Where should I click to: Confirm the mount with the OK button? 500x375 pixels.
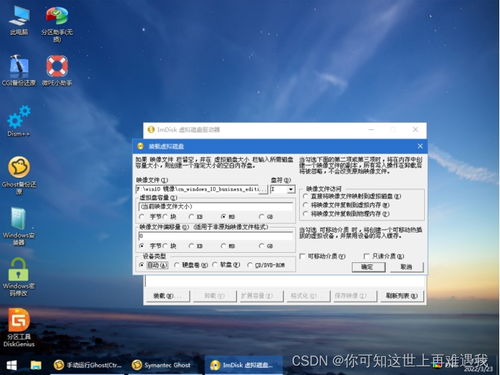tap(368, 267)
